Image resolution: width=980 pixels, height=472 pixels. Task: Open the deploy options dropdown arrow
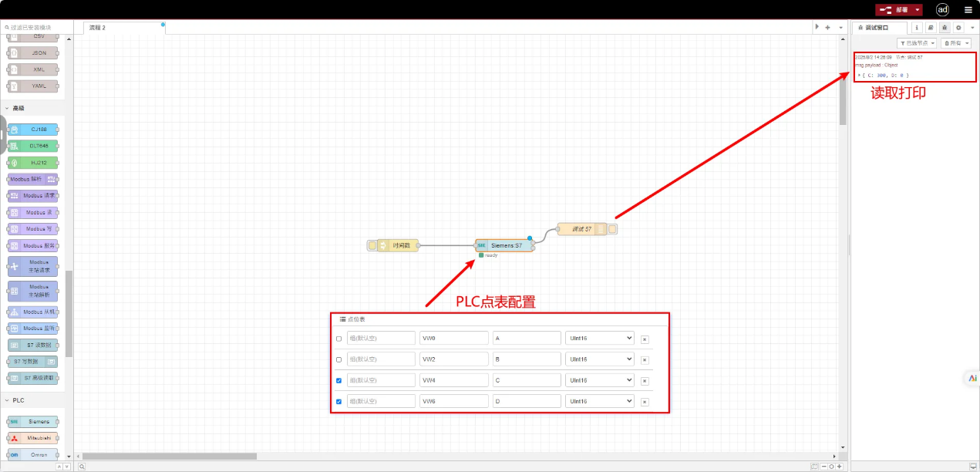click(x=918, y=10)
